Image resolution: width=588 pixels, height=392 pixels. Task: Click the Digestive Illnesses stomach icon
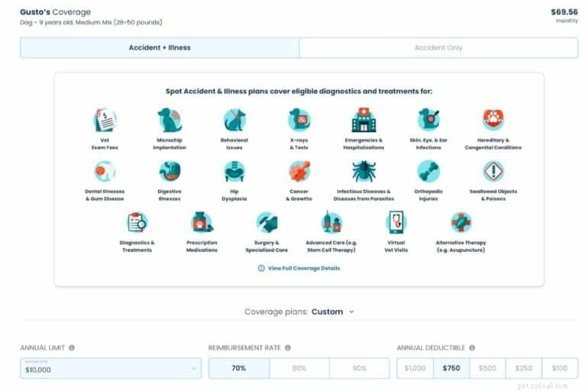click(x=170, y=171)
